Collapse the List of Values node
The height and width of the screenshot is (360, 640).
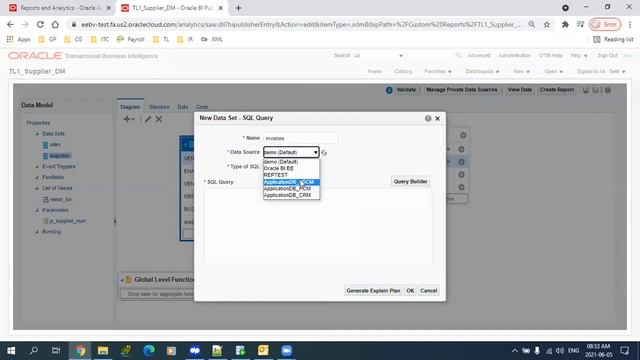tap(37, 188)
